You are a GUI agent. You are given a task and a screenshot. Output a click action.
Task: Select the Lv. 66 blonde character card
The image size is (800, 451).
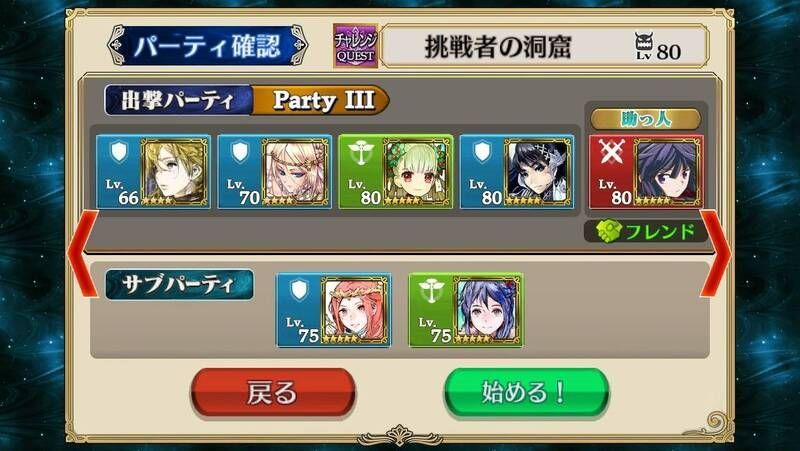click(153, 171)
